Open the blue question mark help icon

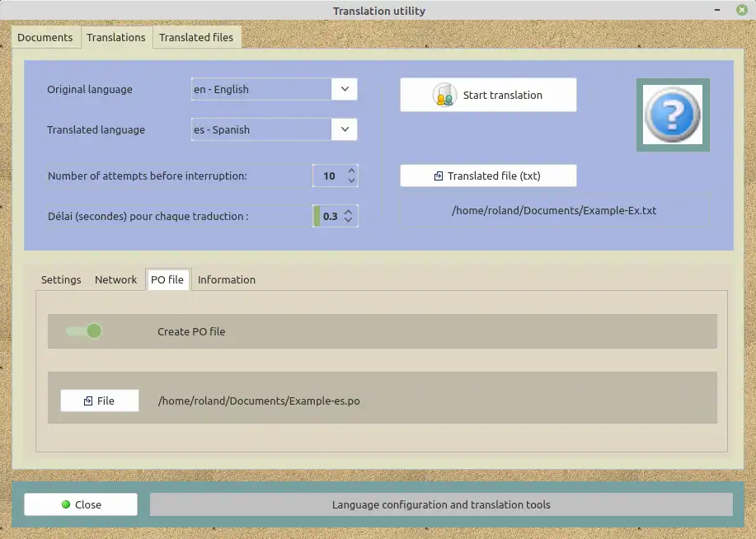[x=673, y=115]
